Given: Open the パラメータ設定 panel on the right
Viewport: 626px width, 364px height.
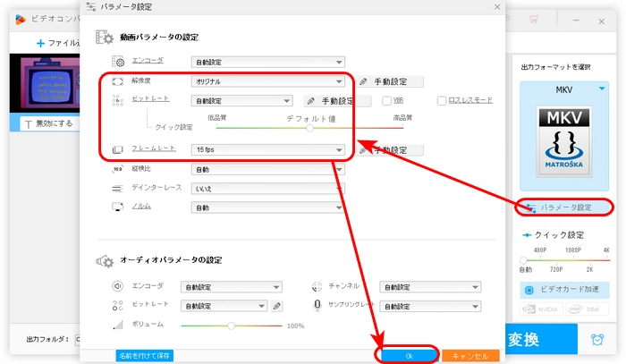Looking at the screenshot, I should pos(564,207).
